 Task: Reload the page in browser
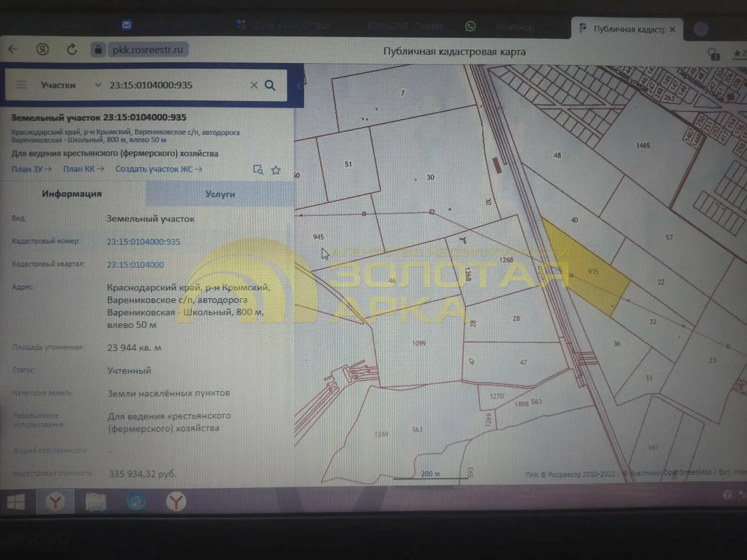click(x=72, y=49)
